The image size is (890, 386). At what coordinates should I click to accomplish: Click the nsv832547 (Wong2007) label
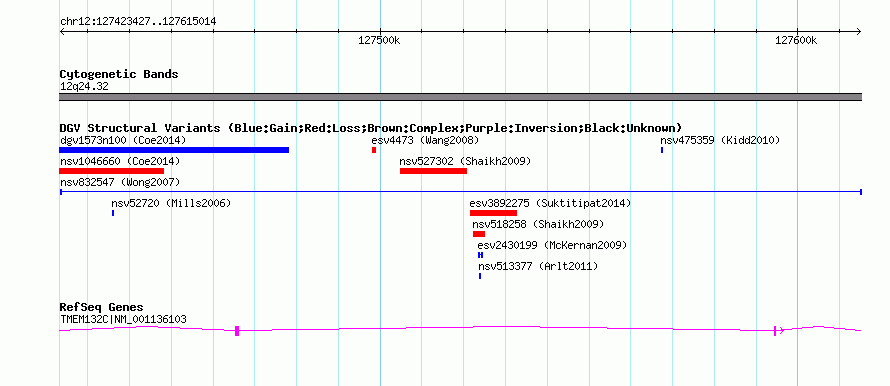[120, 182]
